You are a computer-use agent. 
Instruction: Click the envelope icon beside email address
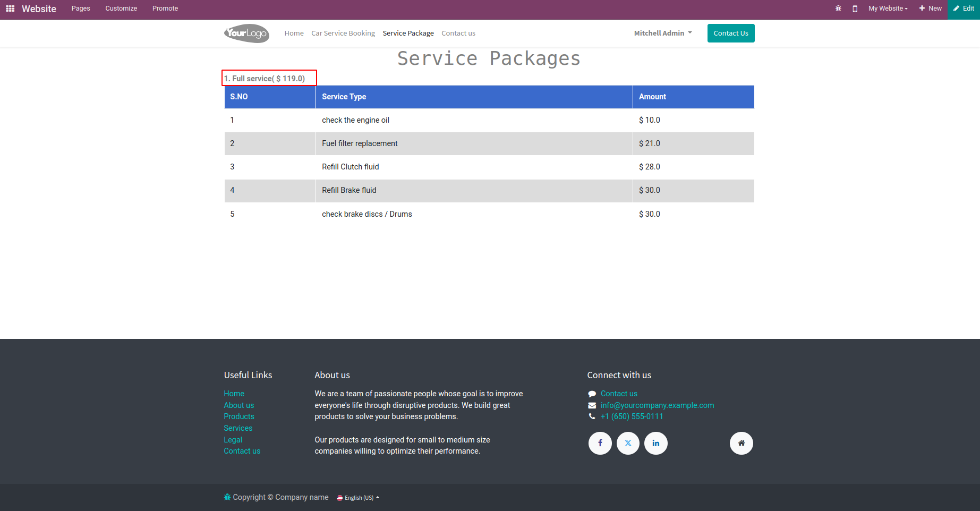click(592, 405)
